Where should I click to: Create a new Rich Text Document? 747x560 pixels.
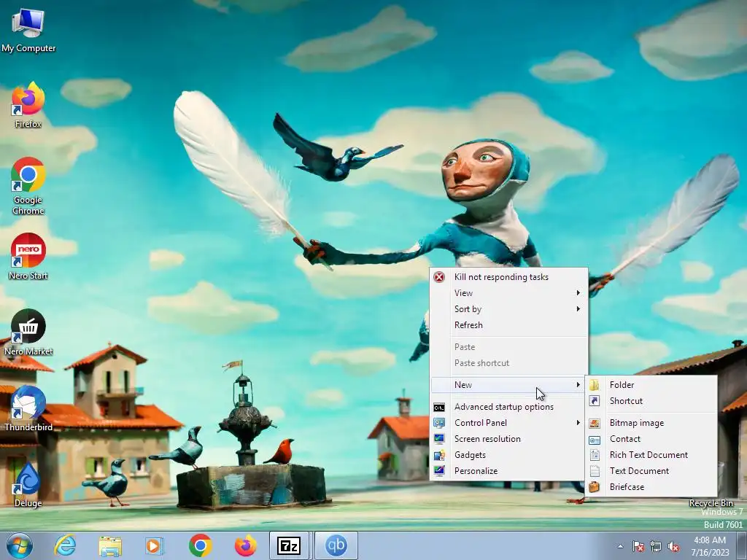tap(651, 455)
